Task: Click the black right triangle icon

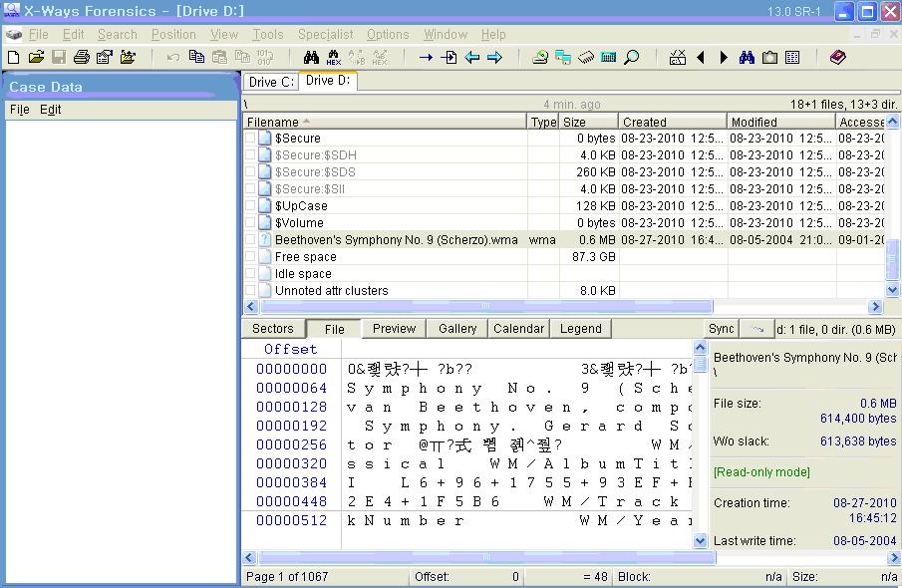Action: click(724, 57)
